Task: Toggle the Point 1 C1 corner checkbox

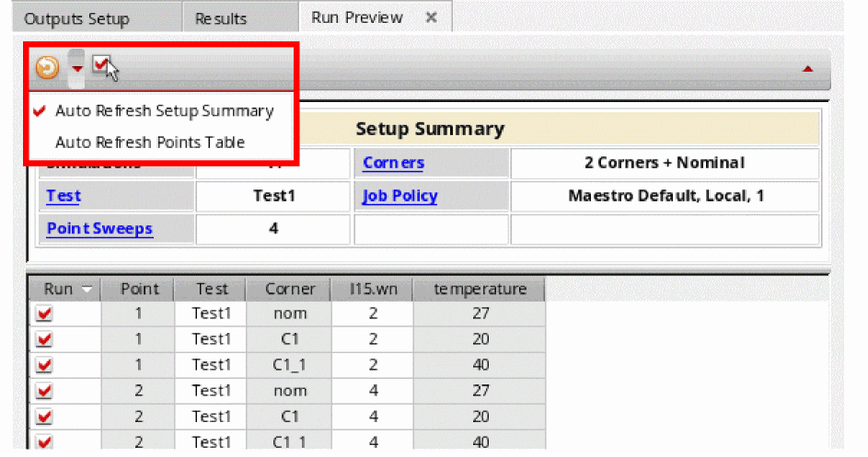Action: (x=44, y=339)
